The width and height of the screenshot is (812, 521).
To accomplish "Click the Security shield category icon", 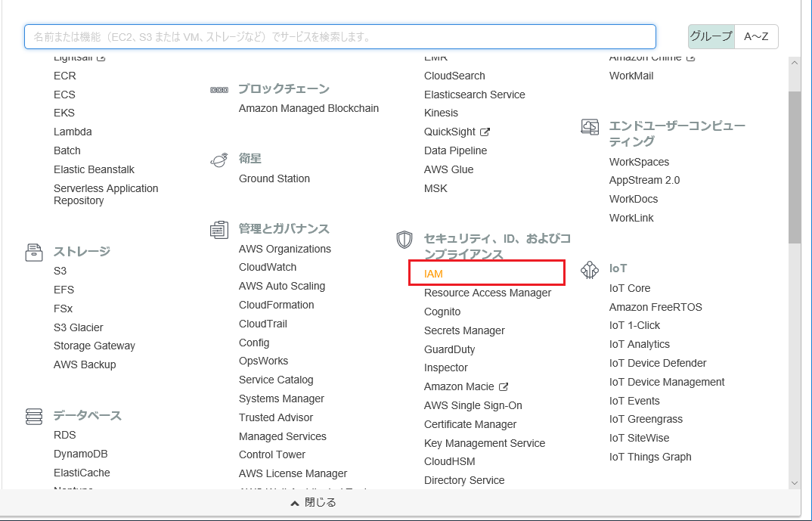I will point(404,240).
